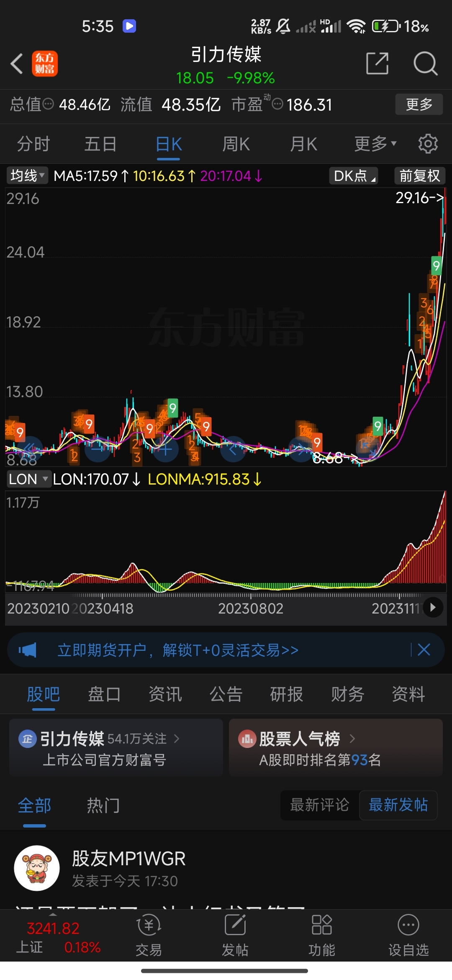
Task: Tap the green 9 signal near 2023111
Action: pos(378,426)
